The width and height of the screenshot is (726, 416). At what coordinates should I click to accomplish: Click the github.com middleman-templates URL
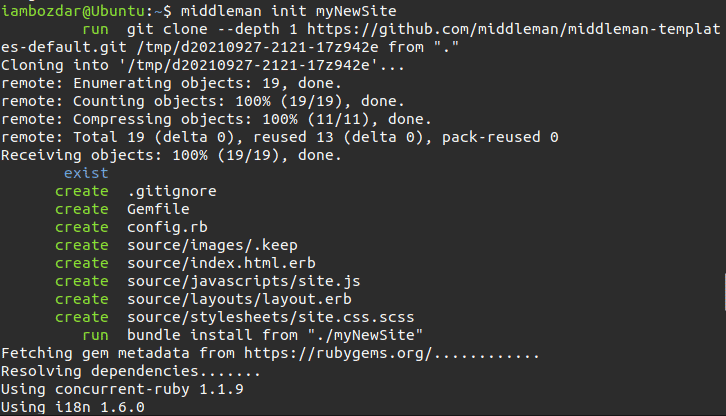(x=513, y=30)
